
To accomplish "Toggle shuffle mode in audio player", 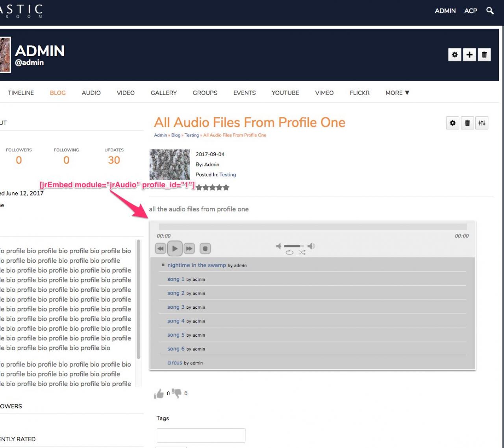I will click(x=302, y=253).
